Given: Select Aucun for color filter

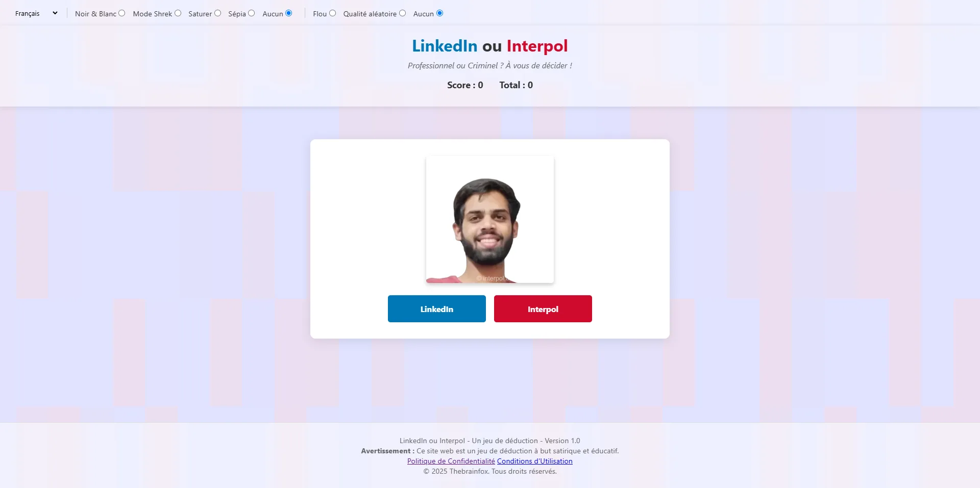Looking at the screenshot, I should [x=288, y=13].
